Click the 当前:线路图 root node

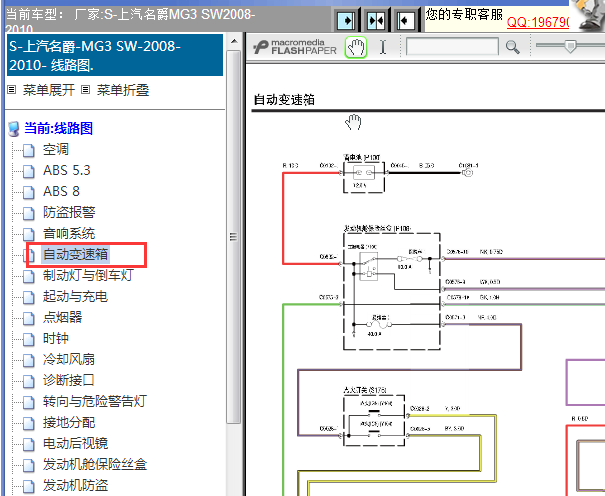point(59,128)
